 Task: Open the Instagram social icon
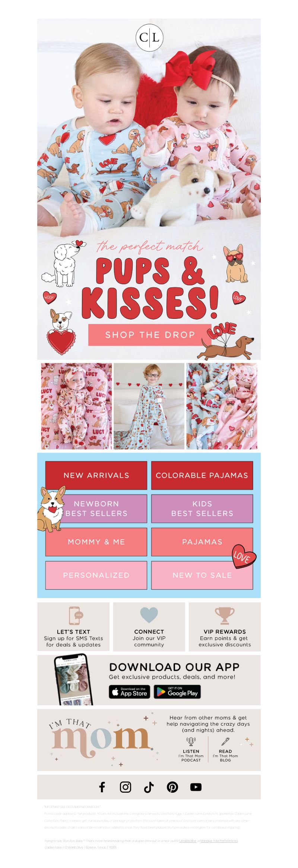click(x=126, y=787)
